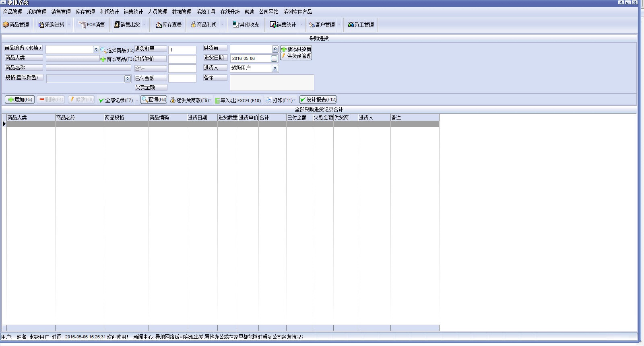Click 供货商管理 button
Screen dimensions: 644x346
click(296, 56)
